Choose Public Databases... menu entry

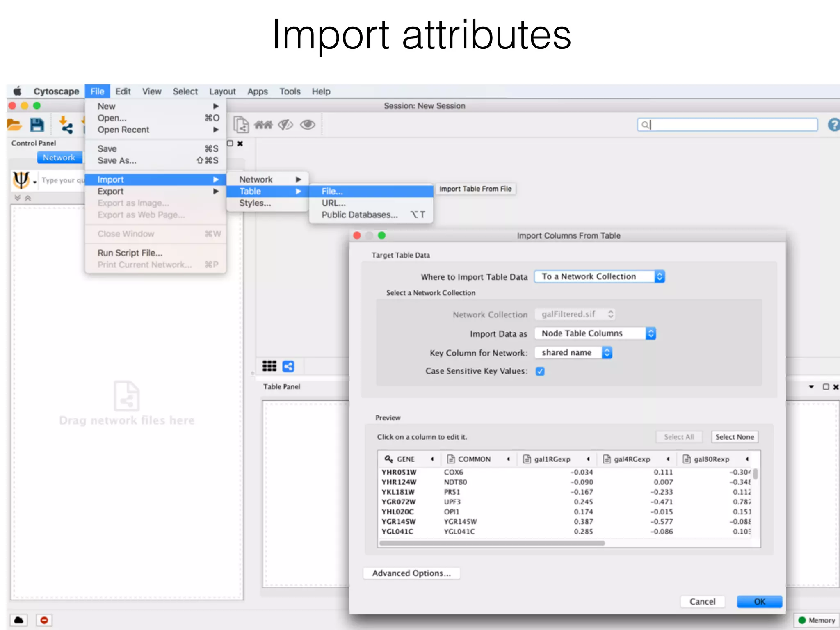[x=371, y=215]
